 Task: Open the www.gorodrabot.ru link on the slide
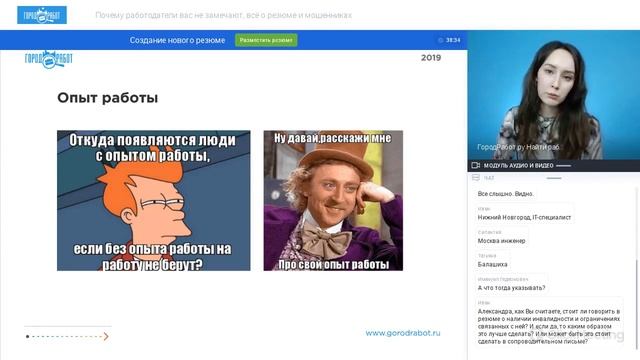point(403,333)
